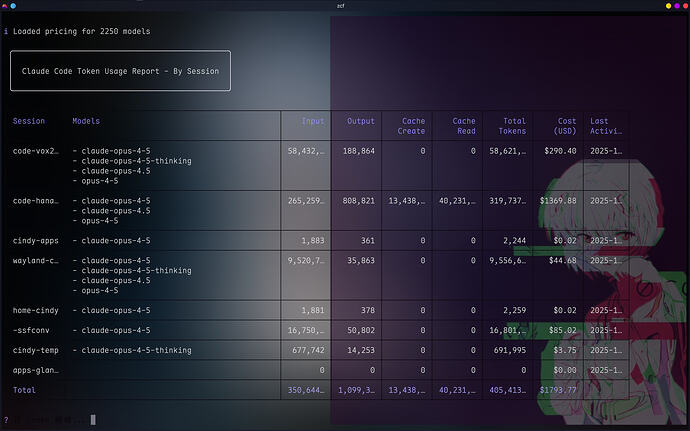
Task: Click output value '361'
Action: (x=368, y=240)
